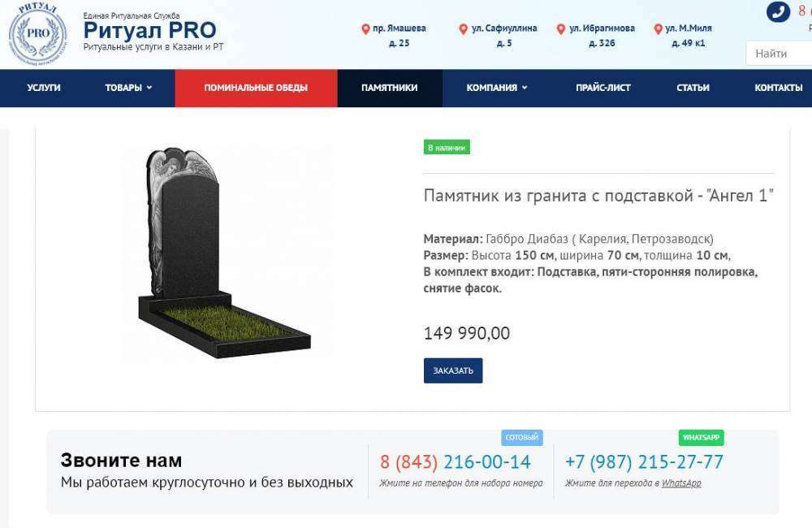Click the map pin beside ул. Сафиуллина

click(x=464, y=29)
